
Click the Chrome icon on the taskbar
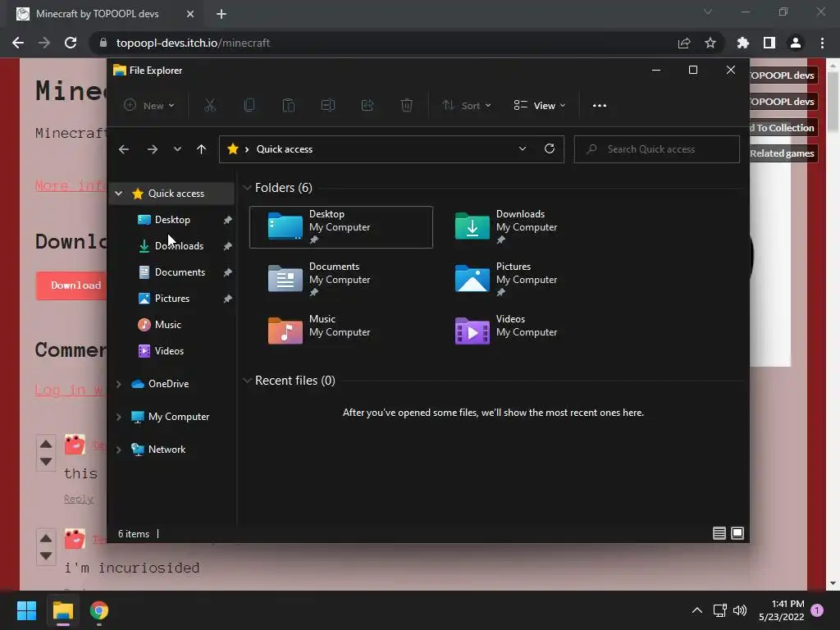pos(99,610)
